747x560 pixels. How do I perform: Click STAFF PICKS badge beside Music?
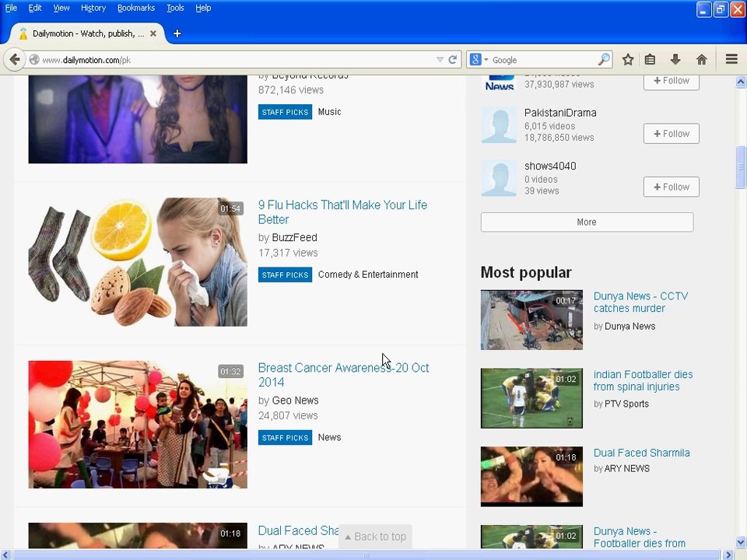285,112
